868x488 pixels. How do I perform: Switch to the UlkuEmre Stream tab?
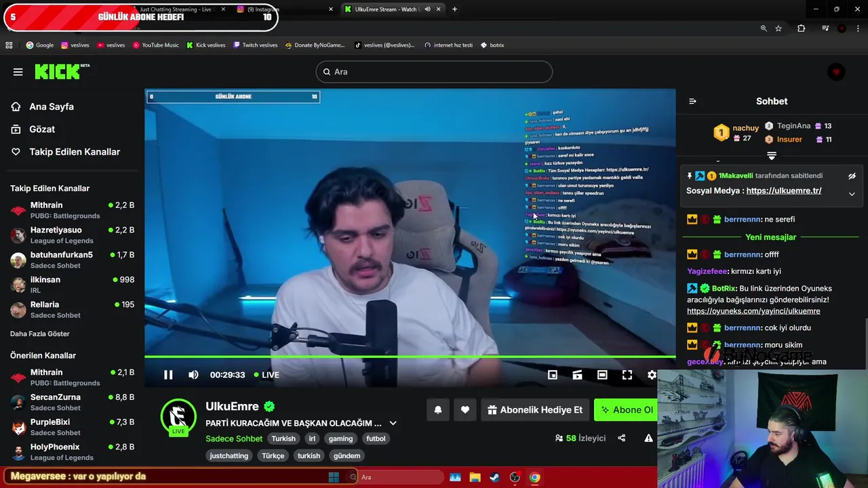click(x=388, y=9)
